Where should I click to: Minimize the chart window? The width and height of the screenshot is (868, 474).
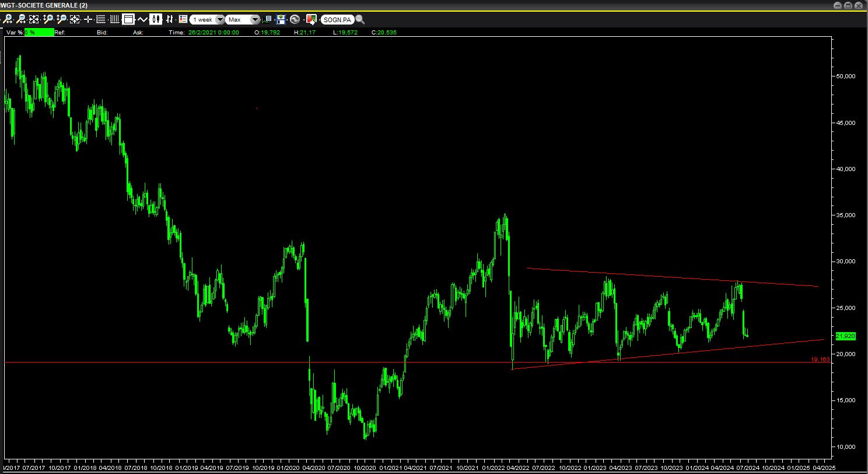pyautogui.click(x=838, y=5)
